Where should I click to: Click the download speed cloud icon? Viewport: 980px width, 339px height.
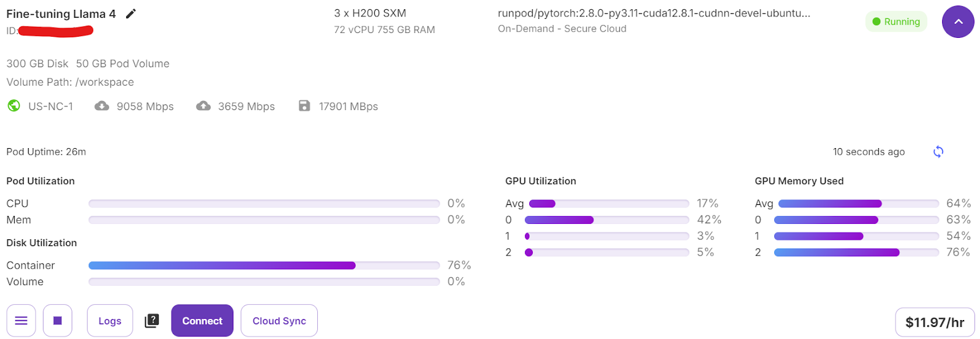click(102, 106)
